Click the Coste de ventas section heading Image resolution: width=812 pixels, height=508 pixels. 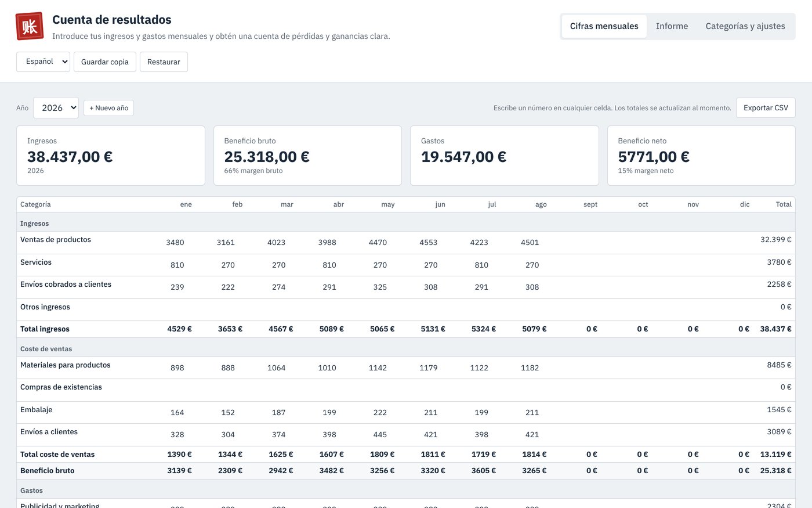[x=46, y=349]
